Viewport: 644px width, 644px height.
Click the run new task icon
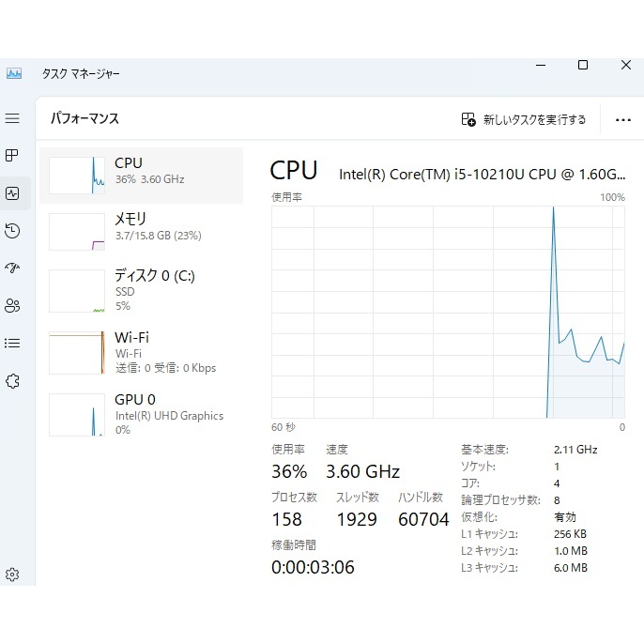[468, 119]
